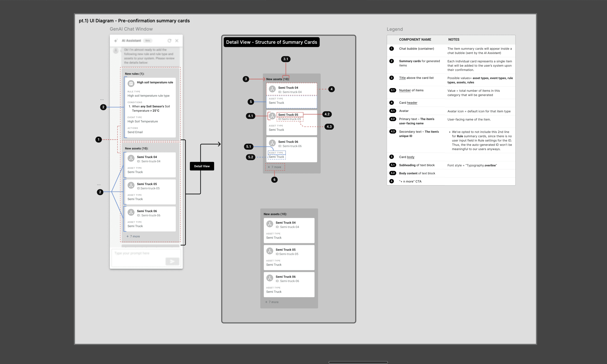Image resolution: width=607 pixels, height=364 pixels.
Task: Click the 4.1 badge pointing to the avatar
Action: tap(250, 116)
